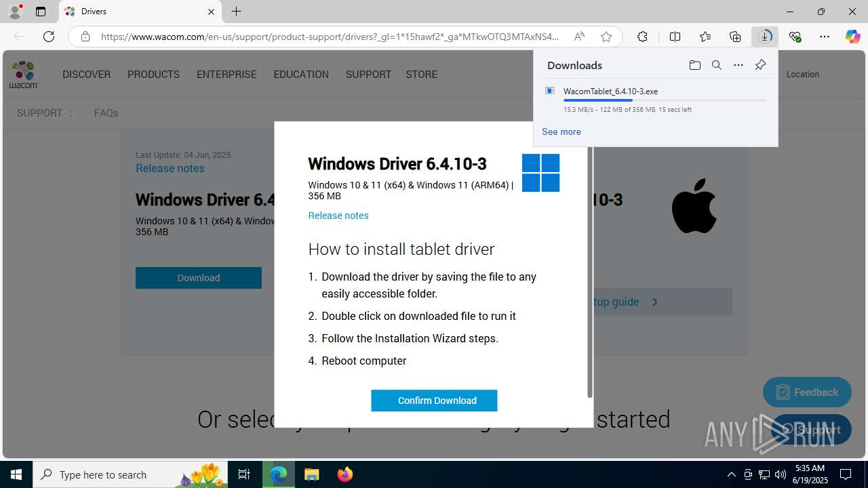Open Release notes link in dialog

pos(338,216)
